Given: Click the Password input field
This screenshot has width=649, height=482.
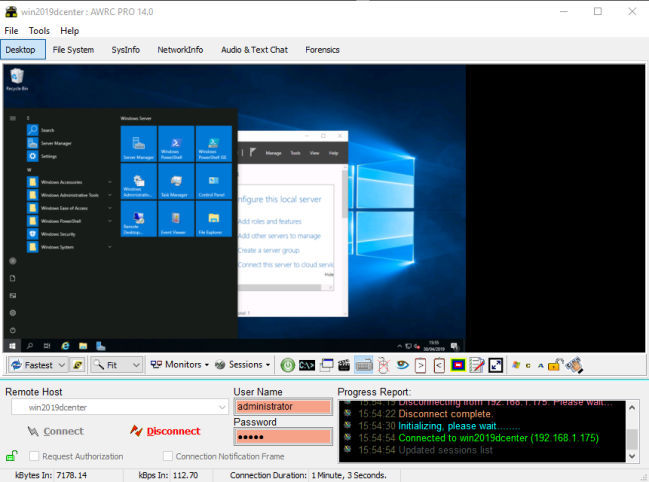Looking at the screenshot, I should pyautogui.click(x=283, y=437).
